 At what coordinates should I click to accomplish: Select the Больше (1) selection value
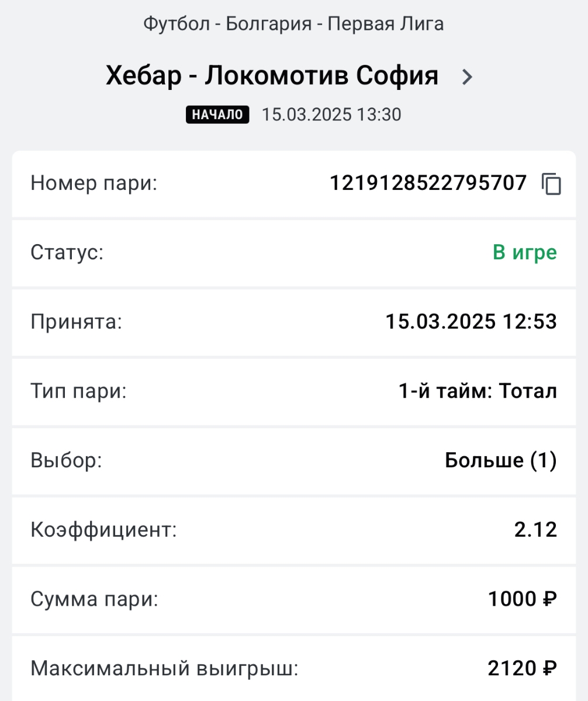(x=501, y=460)
